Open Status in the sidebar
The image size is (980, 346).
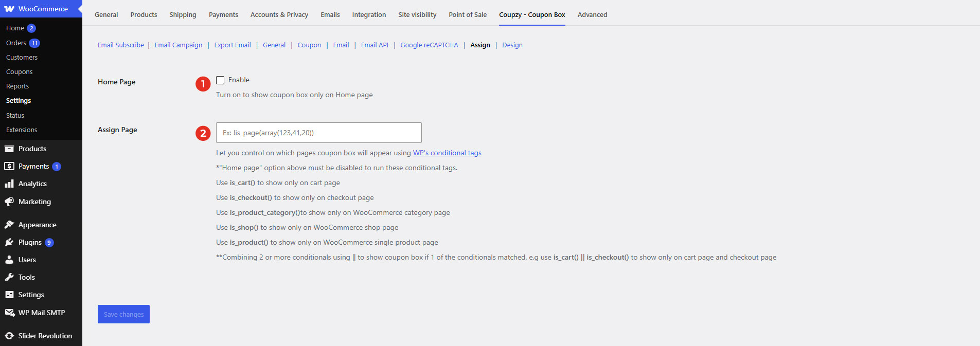point(15,115)
